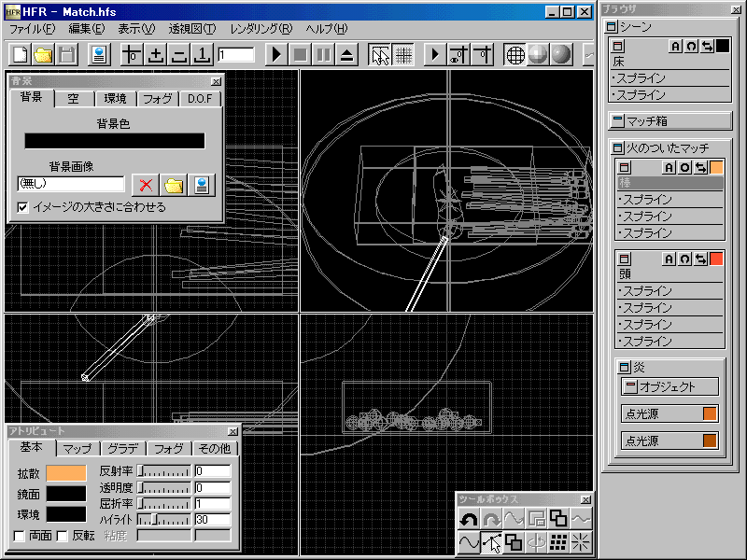Image resolution: width=747 pixels, height=560 pixels.
Task: Toggle the A button above 棒
Action: [669, 168]
